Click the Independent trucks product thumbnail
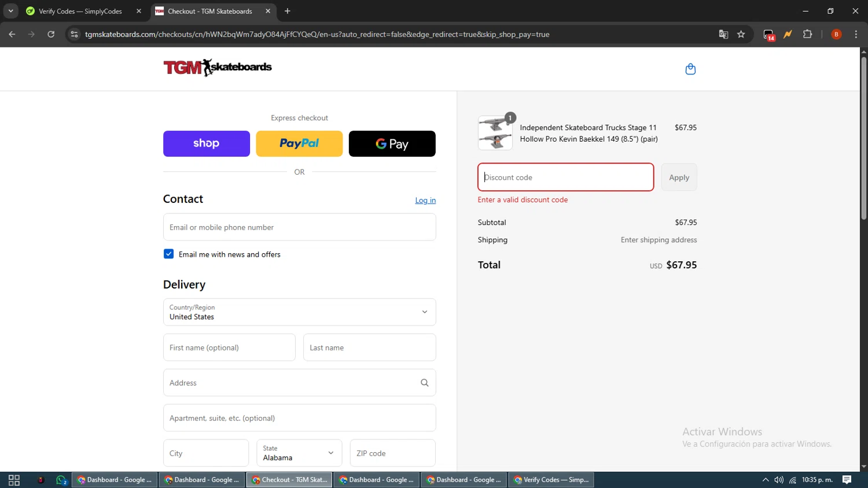Viewport: 868px width, 488px height. point(495,133)
